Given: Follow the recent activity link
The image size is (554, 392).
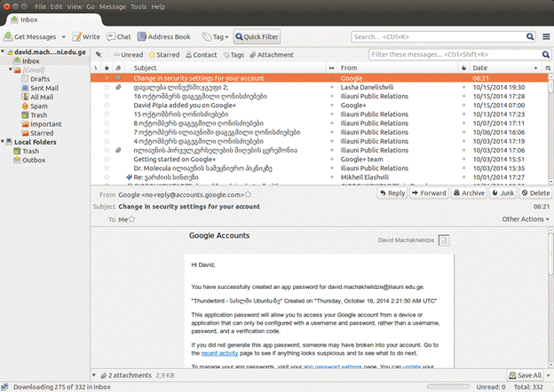Looking at the screenshot, I should click(x=219, y=353).
